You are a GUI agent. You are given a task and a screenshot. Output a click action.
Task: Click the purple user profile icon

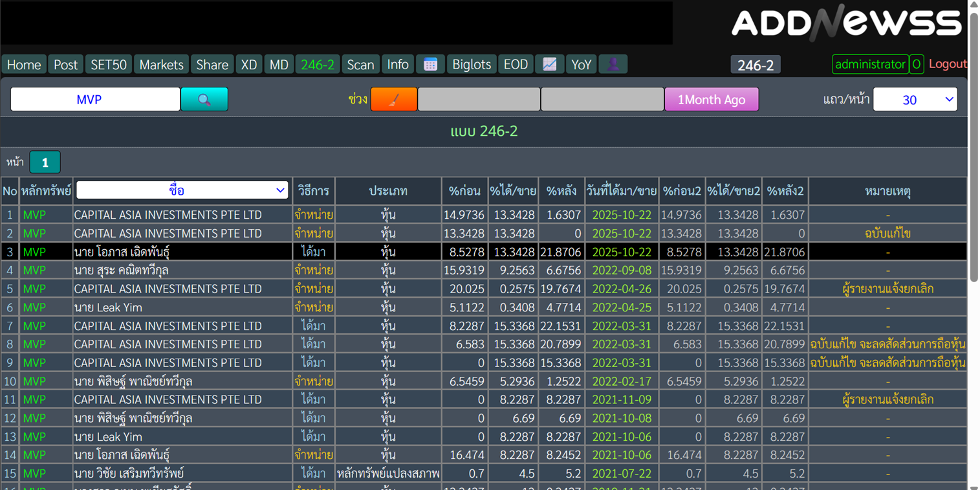613,64
